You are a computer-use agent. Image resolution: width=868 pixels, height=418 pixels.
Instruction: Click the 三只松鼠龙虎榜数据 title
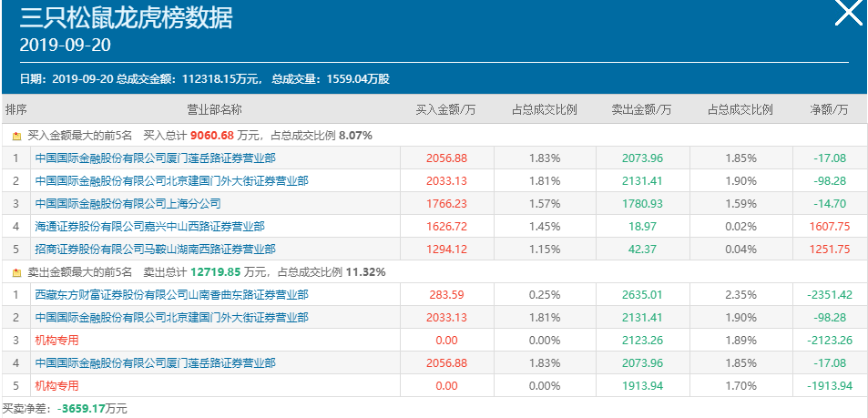tap(127, 17)
